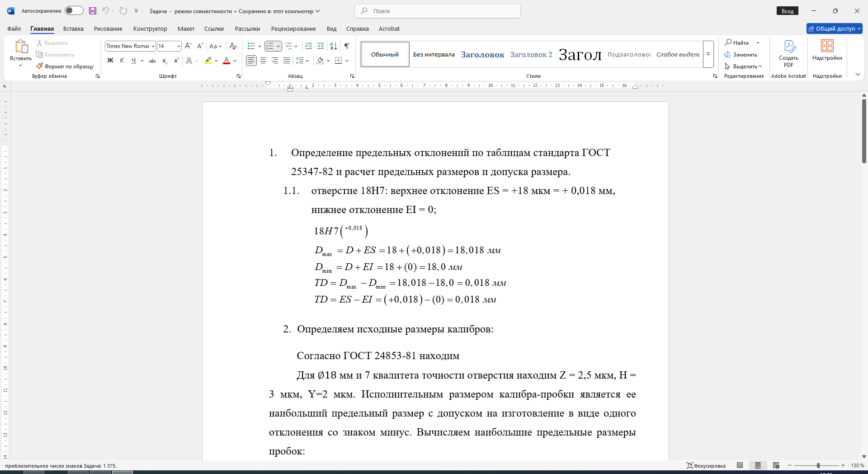Switch to Web Layout view icon
Image resolution: width=868 pixels, height=474 pixels.
point(776,465)
